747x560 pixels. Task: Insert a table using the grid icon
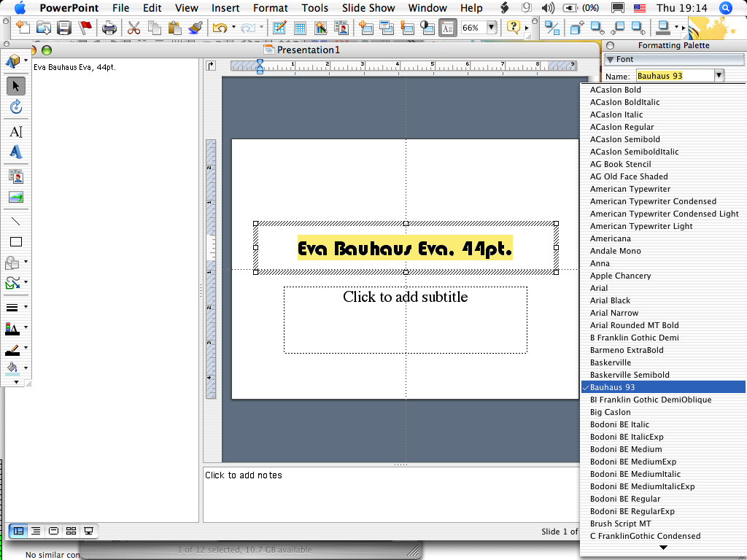[300, 28]
